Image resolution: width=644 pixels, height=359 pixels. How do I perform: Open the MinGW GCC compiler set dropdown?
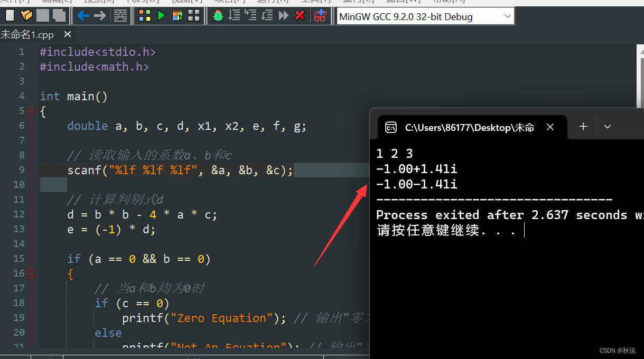(x=425, y=16)
